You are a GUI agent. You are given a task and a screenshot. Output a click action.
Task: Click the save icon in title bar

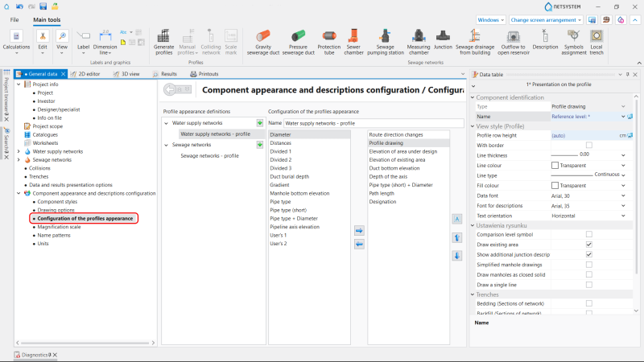43,6
